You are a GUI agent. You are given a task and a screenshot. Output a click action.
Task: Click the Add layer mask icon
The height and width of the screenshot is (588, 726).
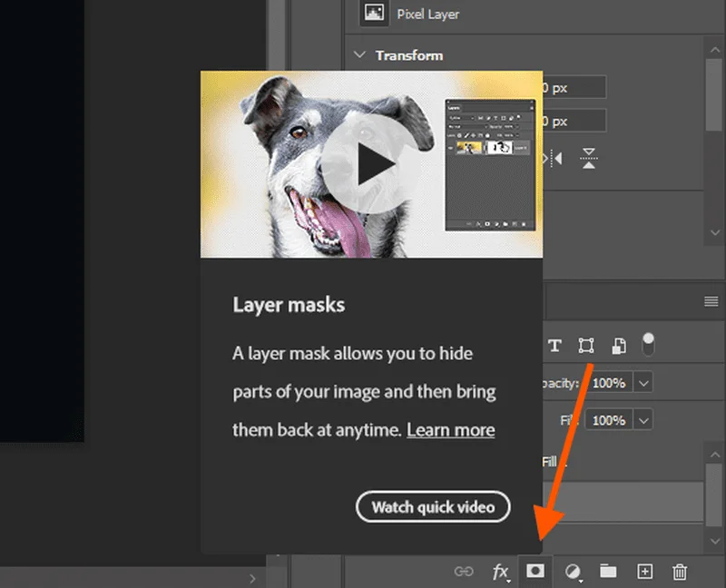pos(535,571)
